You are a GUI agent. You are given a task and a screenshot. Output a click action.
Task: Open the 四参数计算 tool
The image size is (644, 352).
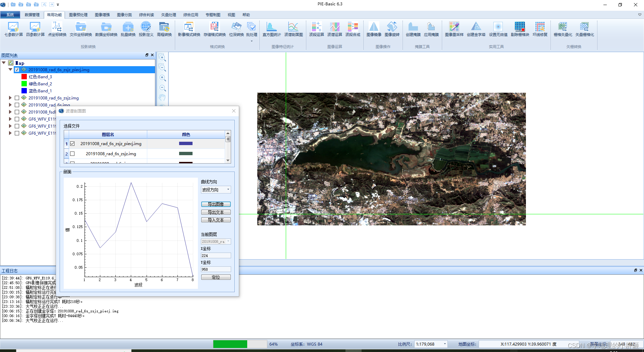click(35, 29)
